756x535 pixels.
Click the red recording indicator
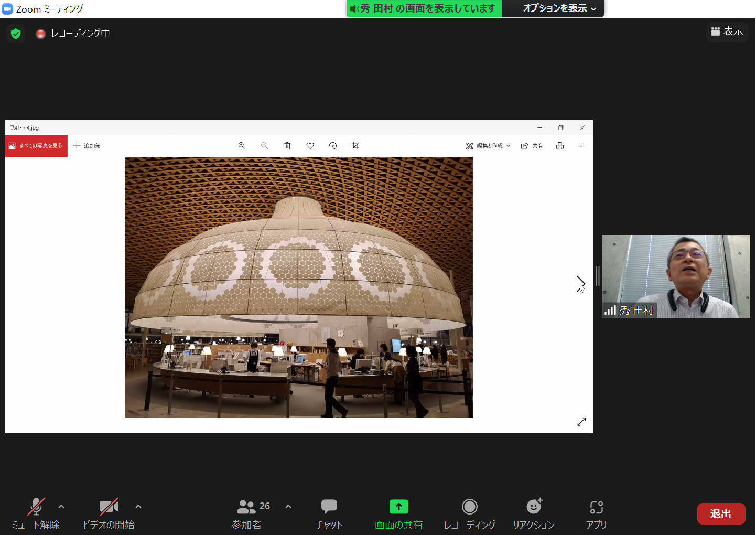click(40, 34)
